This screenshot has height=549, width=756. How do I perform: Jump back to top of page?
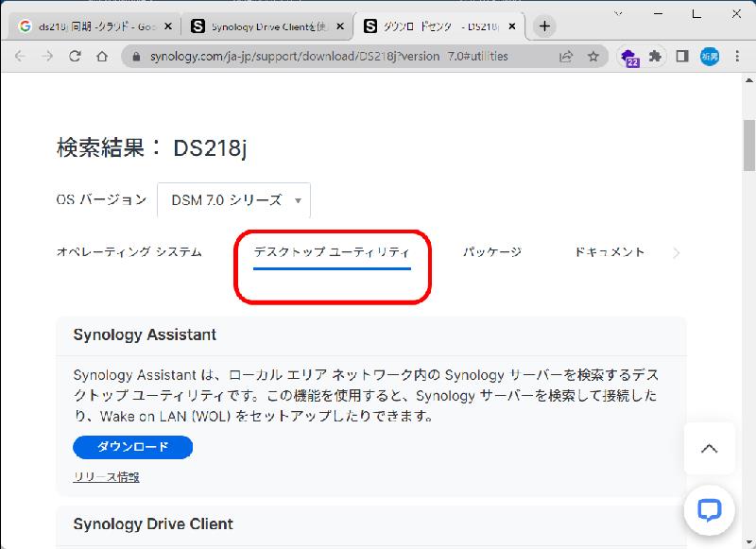click(710, 449)
